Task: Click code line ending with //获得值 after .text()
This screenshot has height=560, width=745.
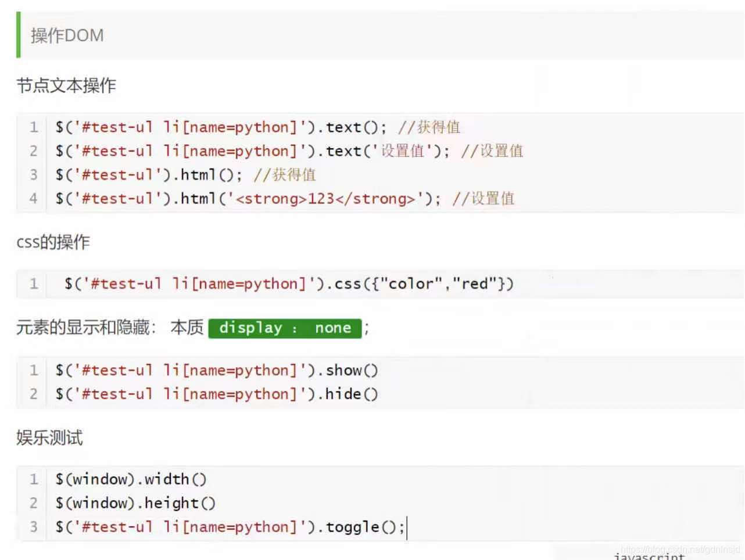Action: point(257,127)
